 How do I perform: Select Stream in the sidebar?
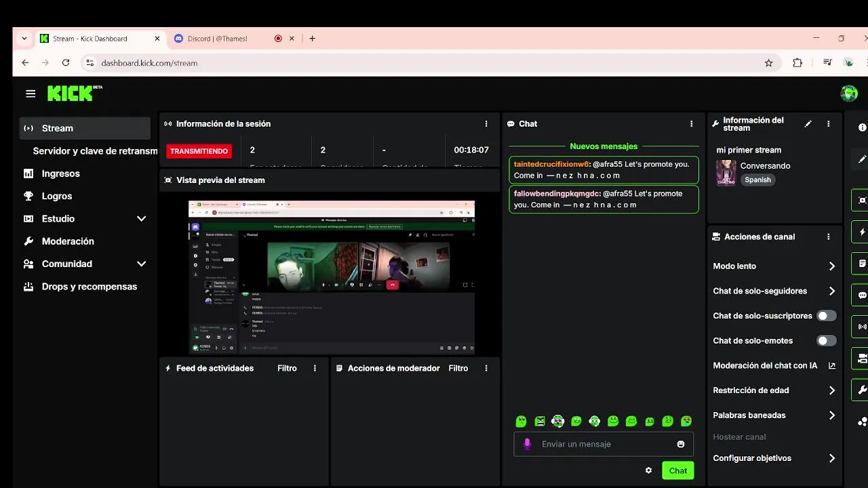point(85,128)
